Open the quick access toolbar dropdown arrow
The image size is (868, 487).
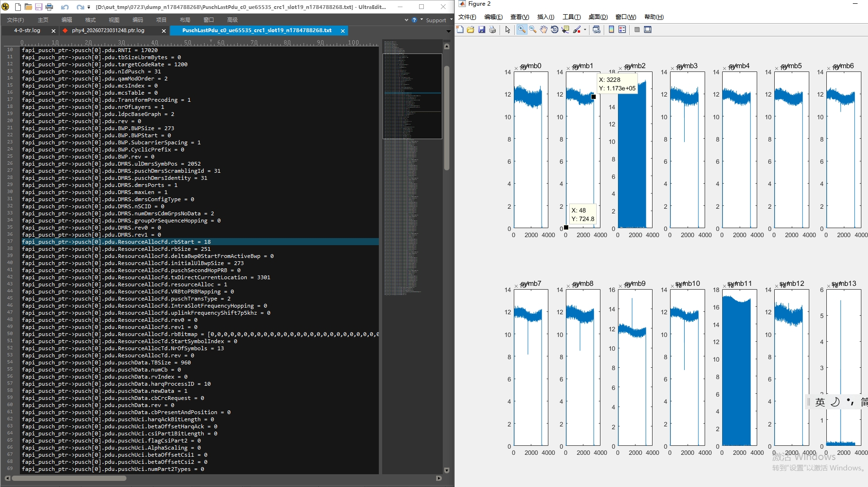[x=89, y=7]
